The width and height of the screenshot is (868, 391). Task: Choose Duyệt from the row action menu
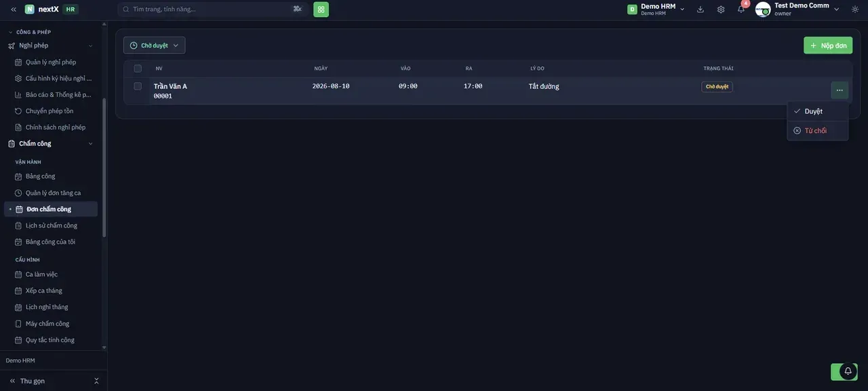coord(818,111)
